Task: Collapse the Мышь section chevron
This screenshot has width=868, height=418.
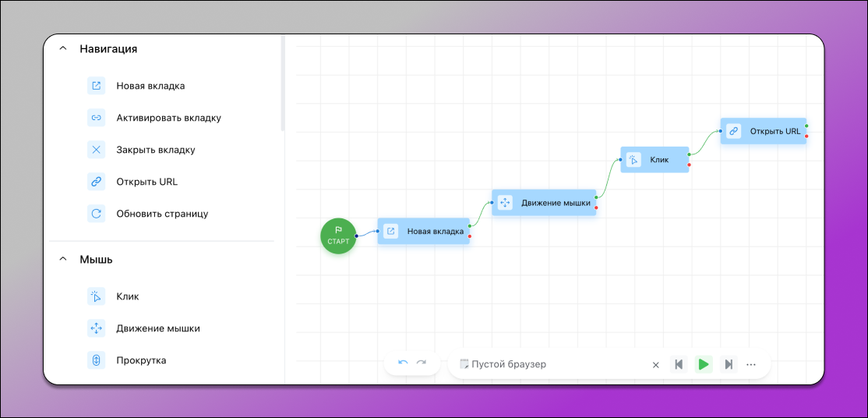Action: tap(63, 260)
